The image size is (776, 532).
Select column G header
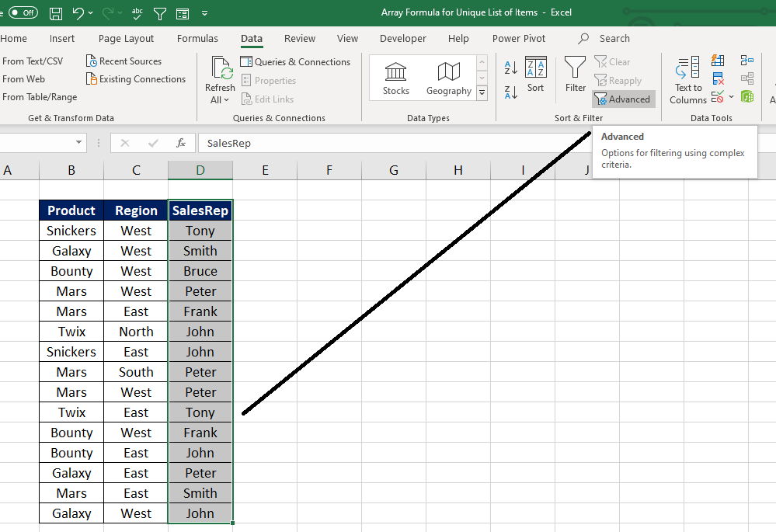[x=394, y=170]
